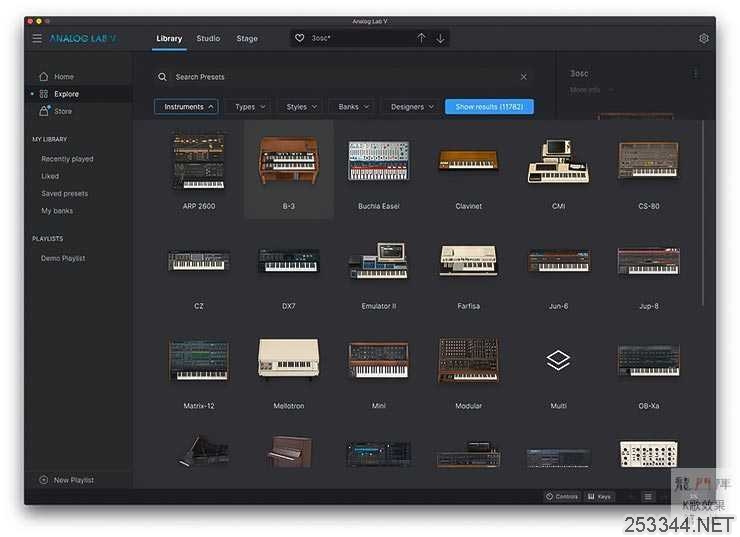Toggle the Keys keyboard panel
This screenshot has height=537, width=740.
(599, 496)
